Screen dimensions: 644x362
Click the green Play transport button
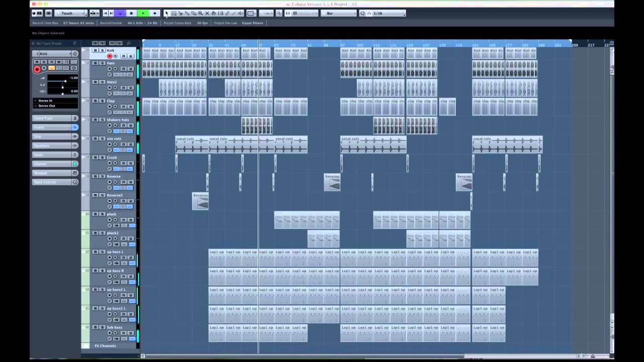coord(143,13)
